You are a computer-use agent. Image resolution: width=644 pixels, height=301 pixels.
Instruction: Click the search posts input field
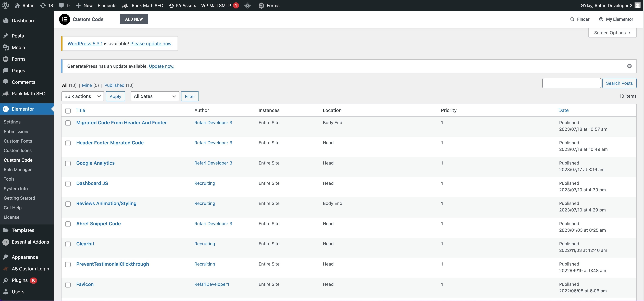(x=572, y=83)
